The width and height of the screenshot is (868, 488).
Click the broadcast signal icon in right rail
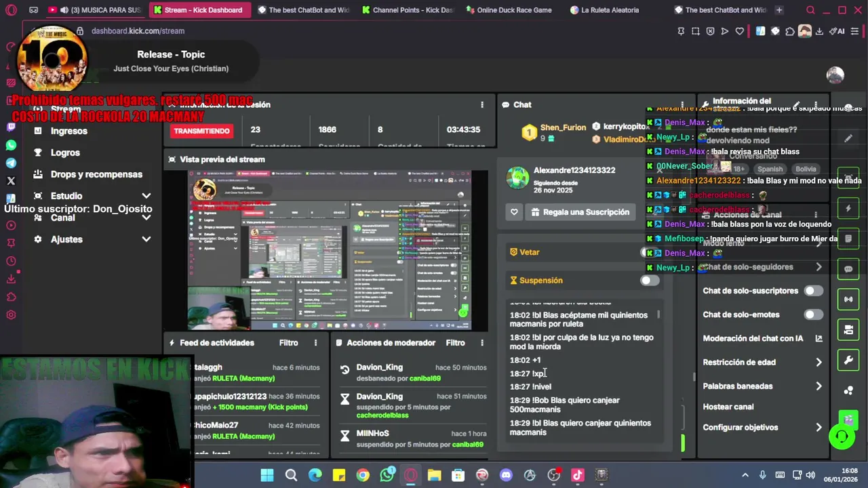[x=848, y=299]
